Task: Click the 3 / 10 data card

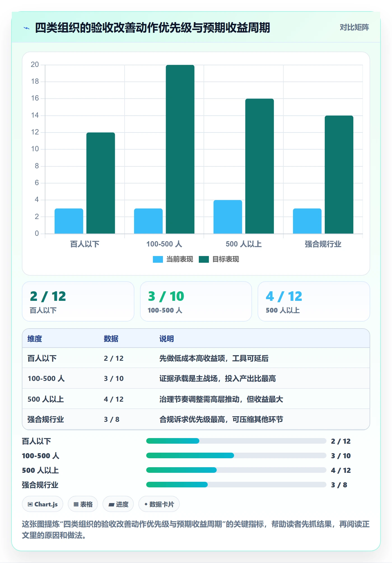Action: coord(196,301)
